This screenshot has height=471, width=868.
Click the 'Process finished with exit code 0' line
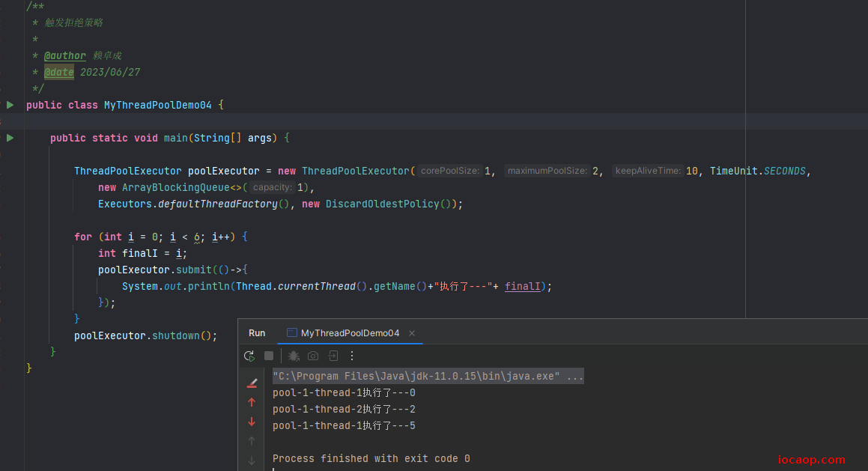pos(371,459)
